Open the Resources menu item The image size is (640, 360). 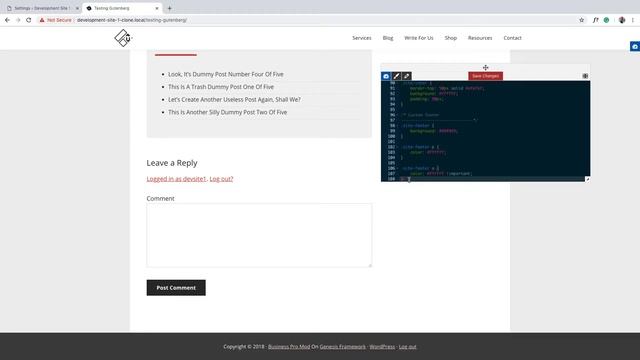pos(480,38)
